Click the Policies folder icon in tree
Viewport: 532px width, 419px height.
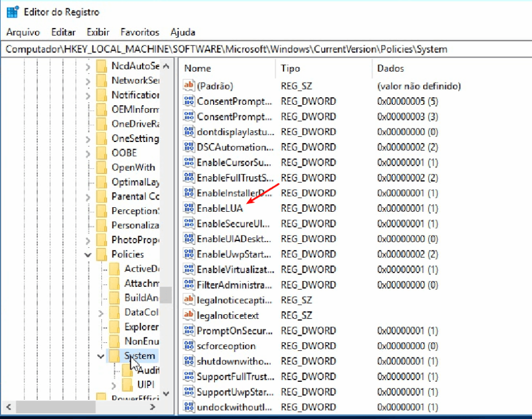pos(101,254)
